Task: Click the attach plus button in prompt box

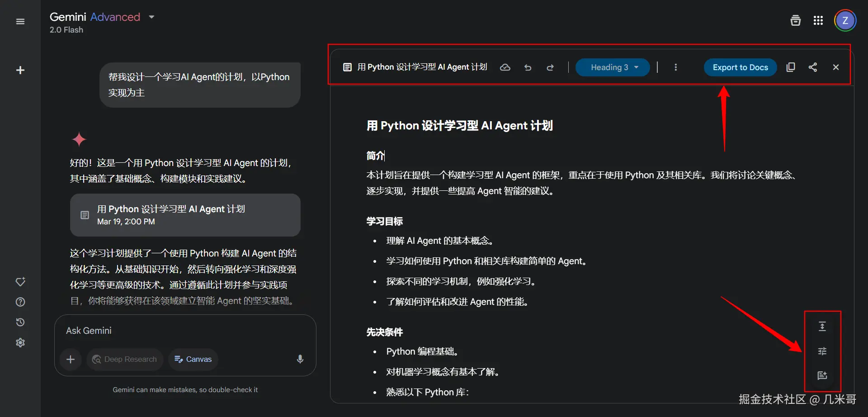Action: click(71, 359)
